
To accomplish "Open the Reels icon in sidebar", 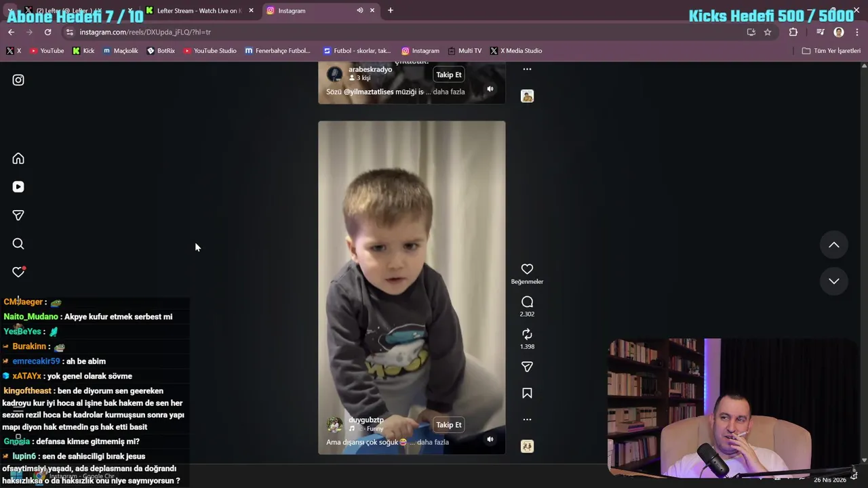I will click(x=18, y=187).
